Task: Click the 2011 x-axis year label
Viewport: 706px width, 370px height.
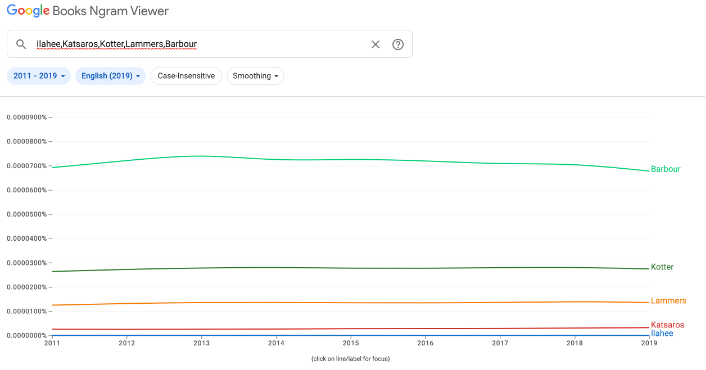Action: [52, 343]
